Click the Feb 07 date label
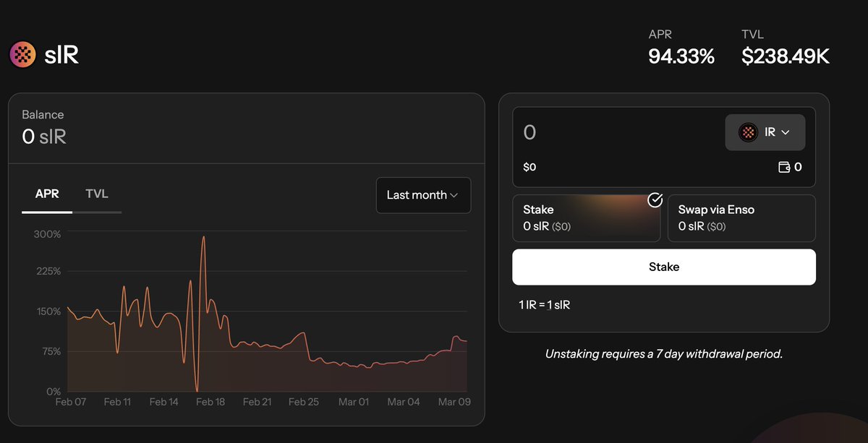This screenshot has width=868, height=443. tap(70, 402)
